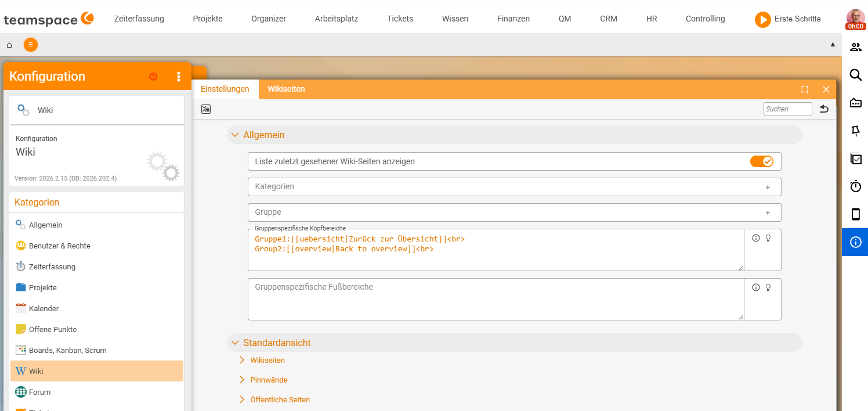
Task: Click lightbulb icon beside Gruppenspezifische Kopfbereiche
Action: point(768,238)
